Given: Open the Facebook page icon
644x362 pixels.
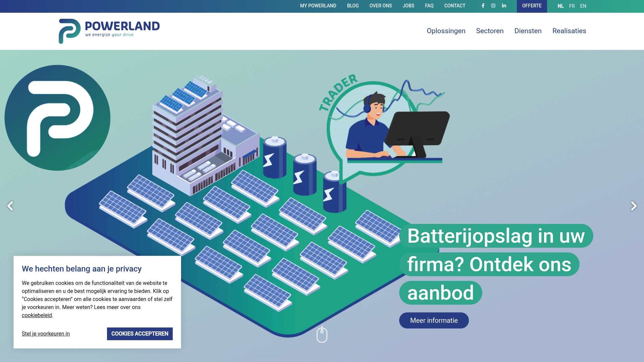Looking at the screenshot, I should click(x=483, y=6).
